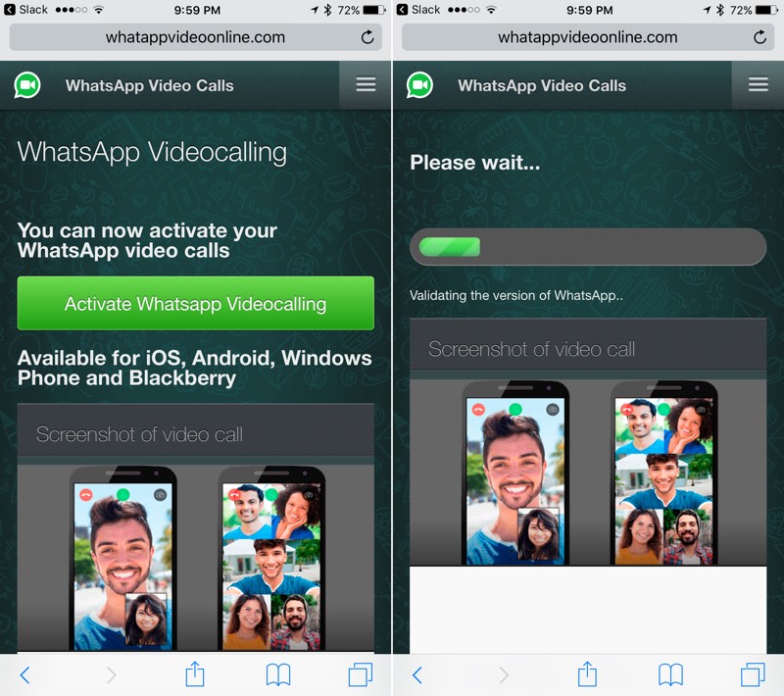Go back using left screen's Safari back arrow

tap(25, 674)
